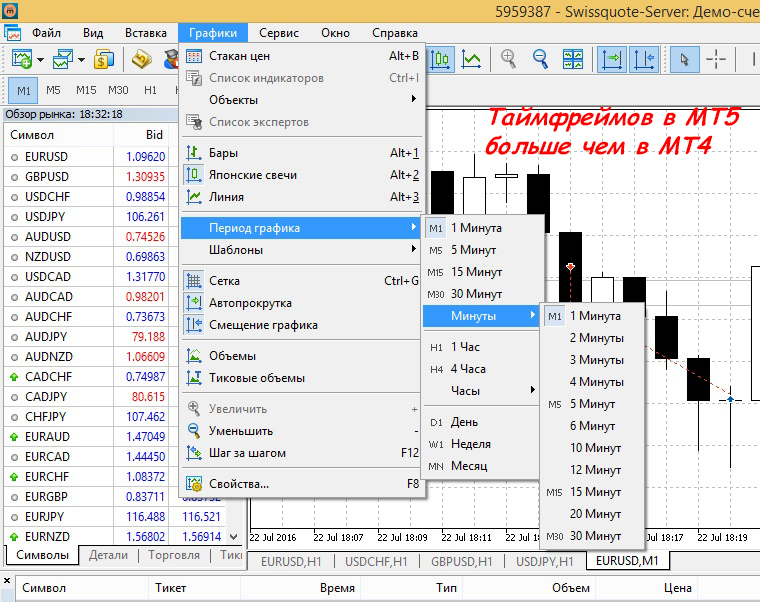Screen dimensions: 760x602
Task: Select H1 timeframe in toolbar
Action: pyautogui.click(x=150, y=90)
